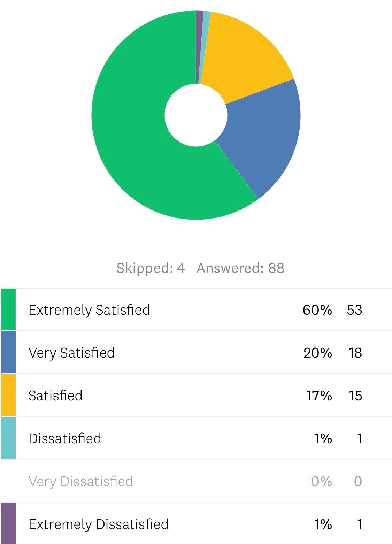Click the blue Very Satisfied legend swatch
The image size is (392, 544).
[x=8, y=352]
